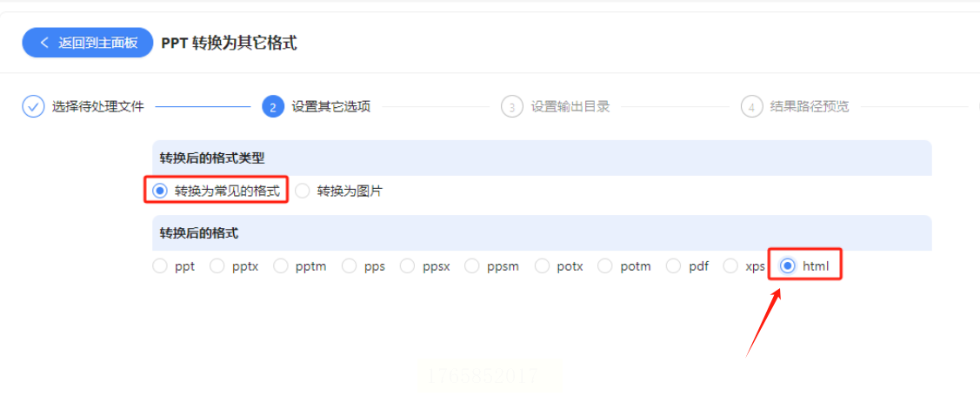Viewport: 980px width, 410px height.
Task: Select potm as converted format
Action: (605, 266)
